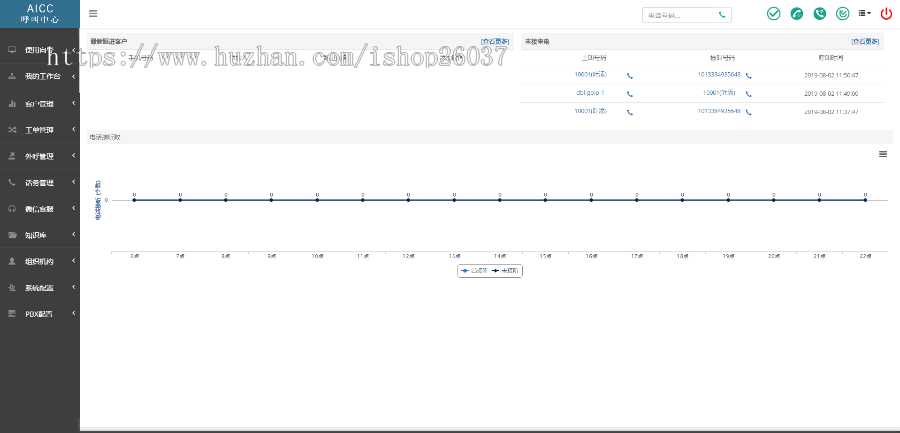Toggle the dark navy unanswered series in legend

(507, 270)
